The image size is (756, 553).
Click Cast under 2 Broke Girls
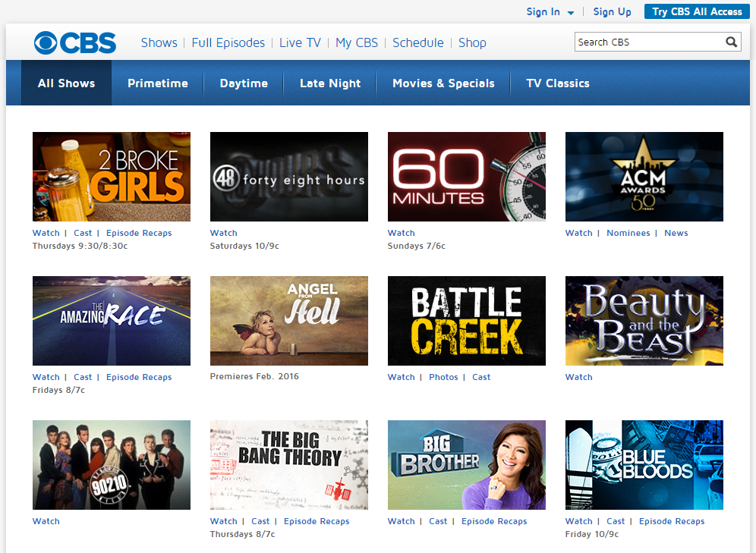83,233
